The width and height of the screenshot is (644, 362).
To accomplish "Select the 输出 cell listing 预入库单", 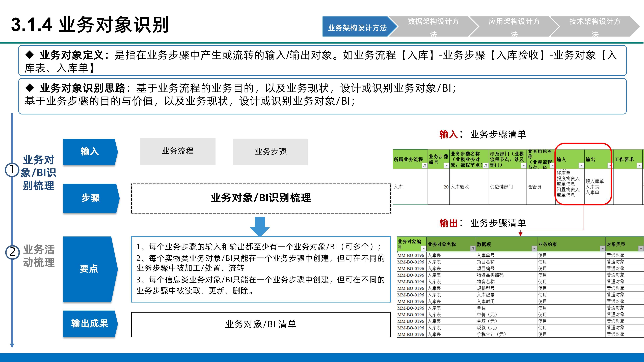I will (x=599, y=187).
